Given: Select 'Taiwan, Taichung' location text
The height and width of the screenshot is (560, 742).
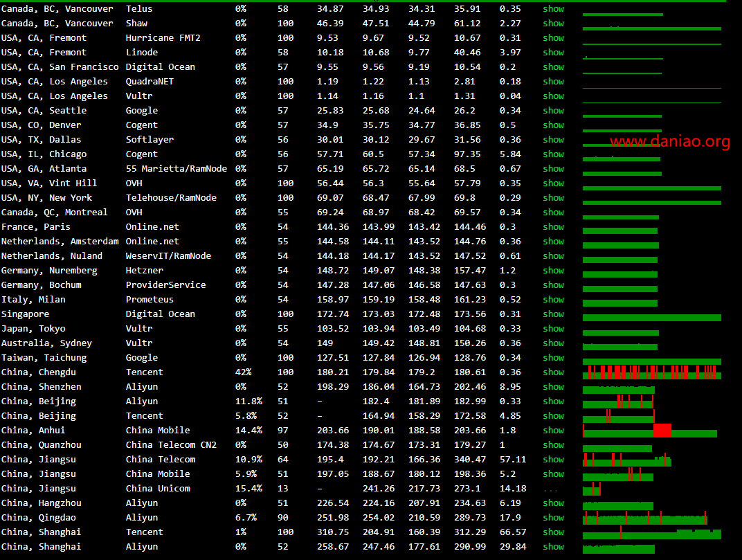Looking at the screenshot, I should 44,357.
